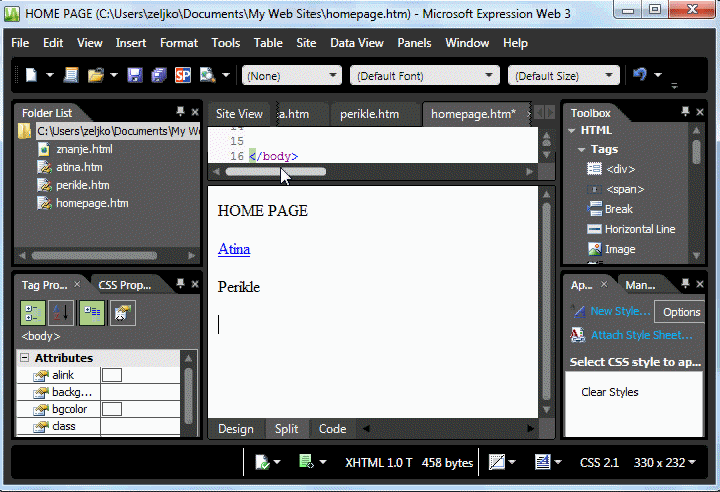Click the Open folder toolbar icon
720x492 pixels.
pos(96,75)
